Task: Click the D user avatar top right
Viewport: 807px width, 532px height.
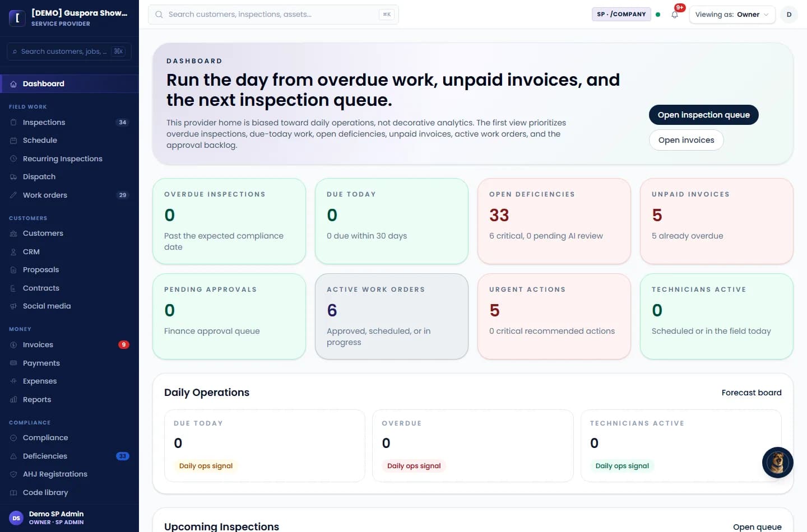Action: (x=789, y=15)
